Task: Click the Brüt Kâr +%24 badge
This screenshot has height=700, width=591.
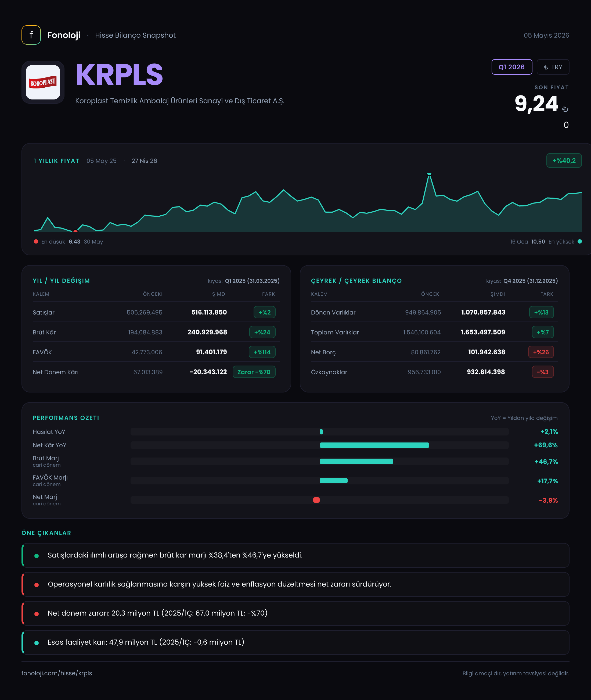Action: 262,332
